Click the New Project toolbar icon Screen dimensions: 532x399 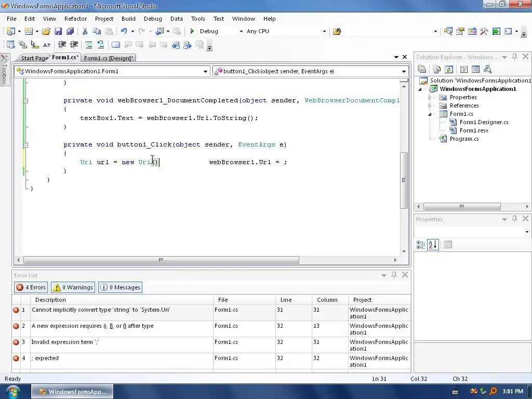(x=10, y=31)
